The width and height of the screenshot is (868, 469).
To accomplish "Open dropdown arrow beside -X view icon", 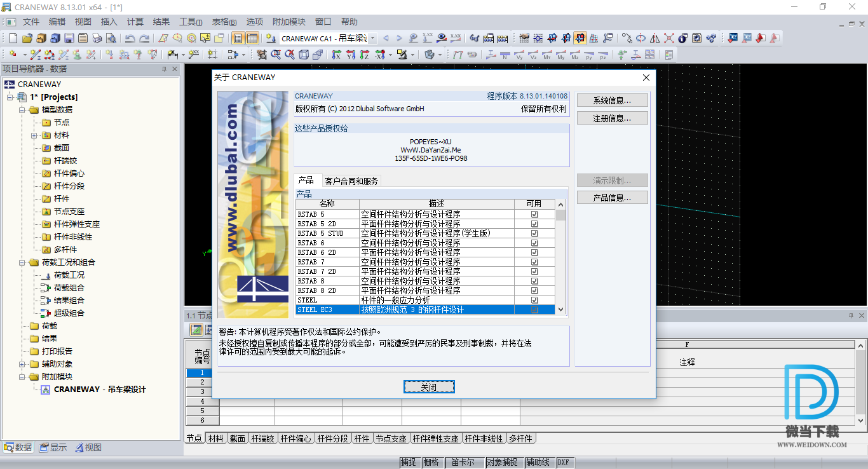I will point(390,55).
